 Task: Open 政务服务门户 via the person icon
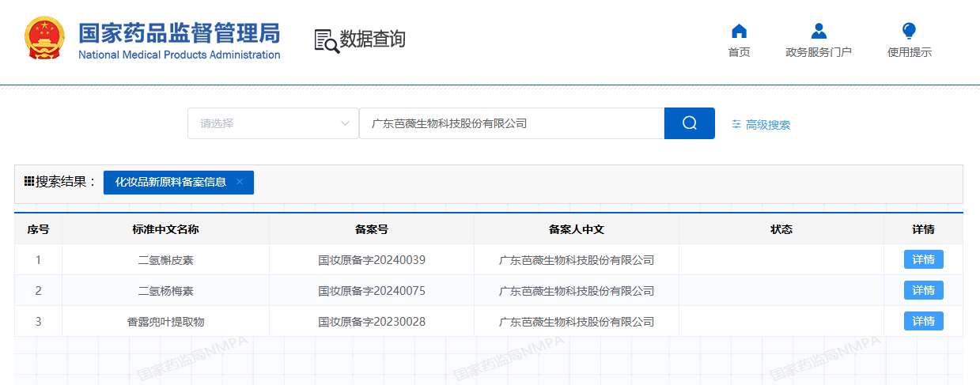(819, 32)
